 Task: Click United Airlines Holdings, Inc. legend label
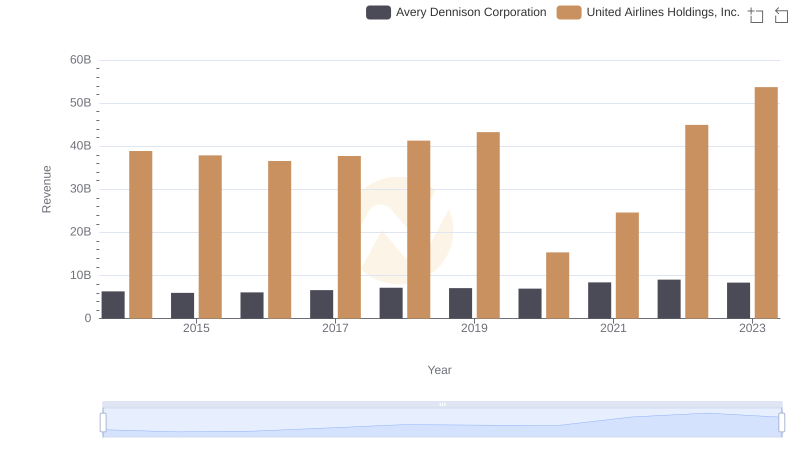[663, 12]
